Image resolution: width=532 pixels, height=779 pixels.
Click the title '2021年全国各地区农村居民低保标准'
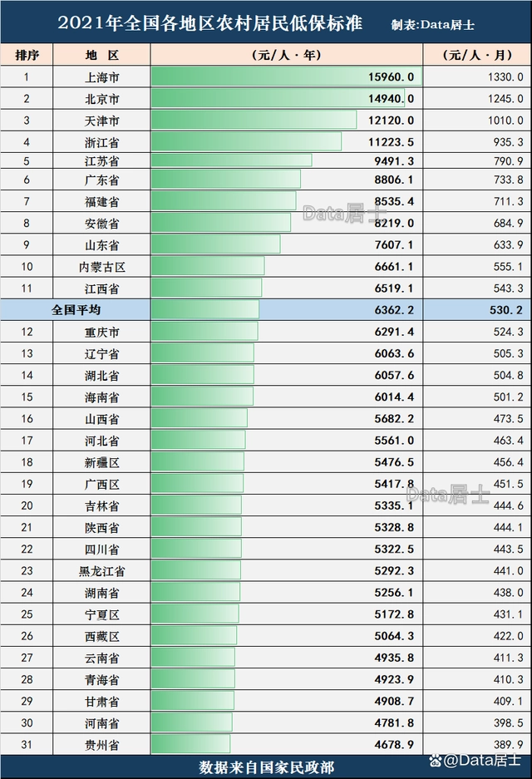209,23
